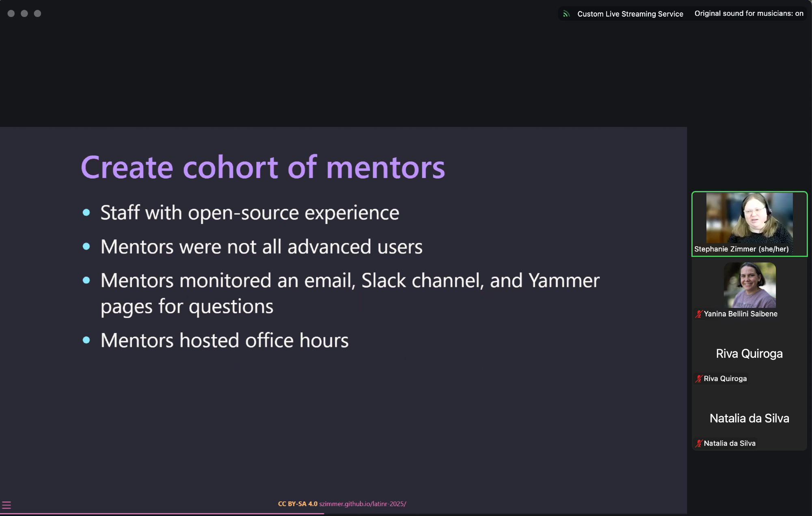Select Yanina Bellini Saibene's profile photo
The width and height of the screenshot is (812, 516).
(x=749, y=285)
